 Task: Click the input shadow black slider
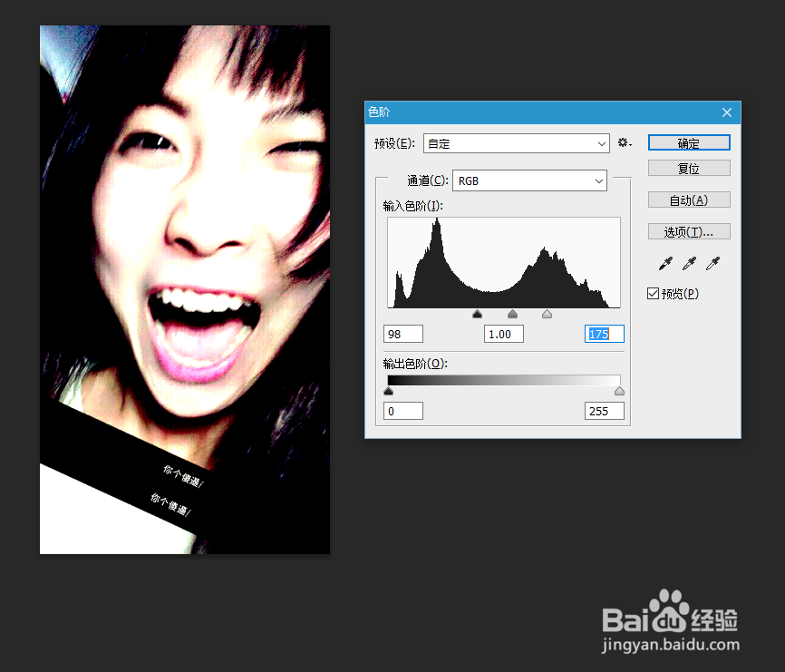477,314
